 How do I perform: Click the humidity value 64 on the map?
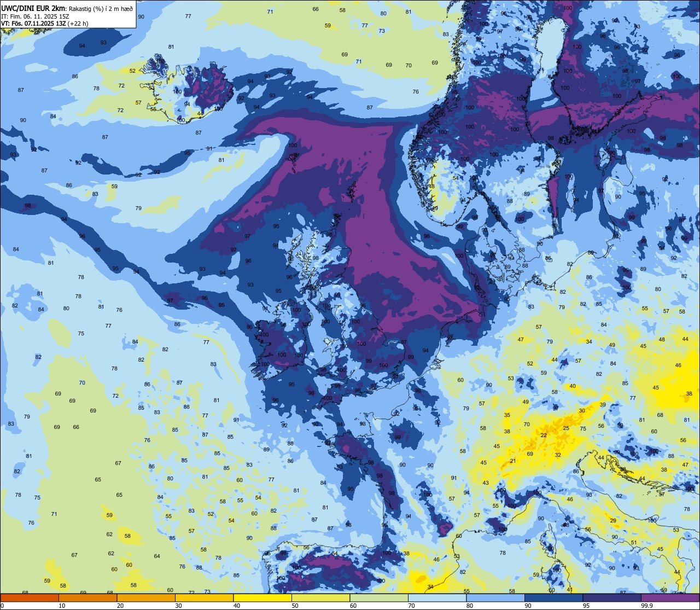pos(157,556)
